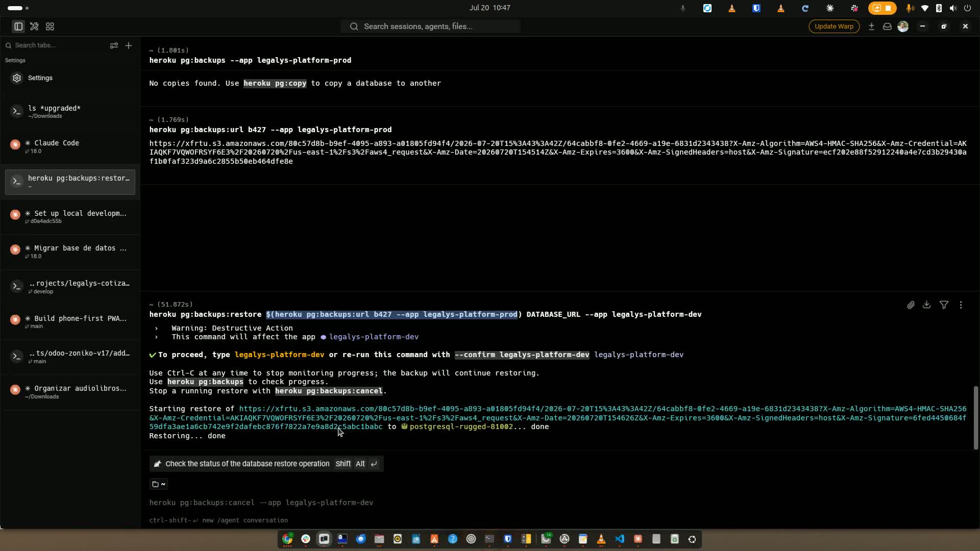The height and width of the screenshot is (551, 980).
Task: Expand Warning: Destructive Action line chevron
Action: [x=156, y=328]
